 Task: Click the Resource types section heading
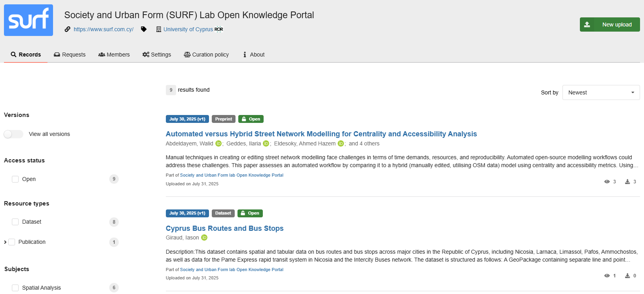(x=27, y=204)
